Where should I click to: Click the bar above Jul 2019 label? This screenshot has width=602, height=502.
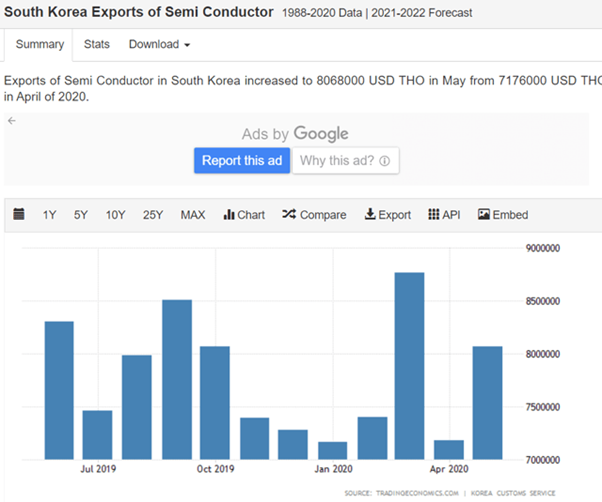(98, 435)
